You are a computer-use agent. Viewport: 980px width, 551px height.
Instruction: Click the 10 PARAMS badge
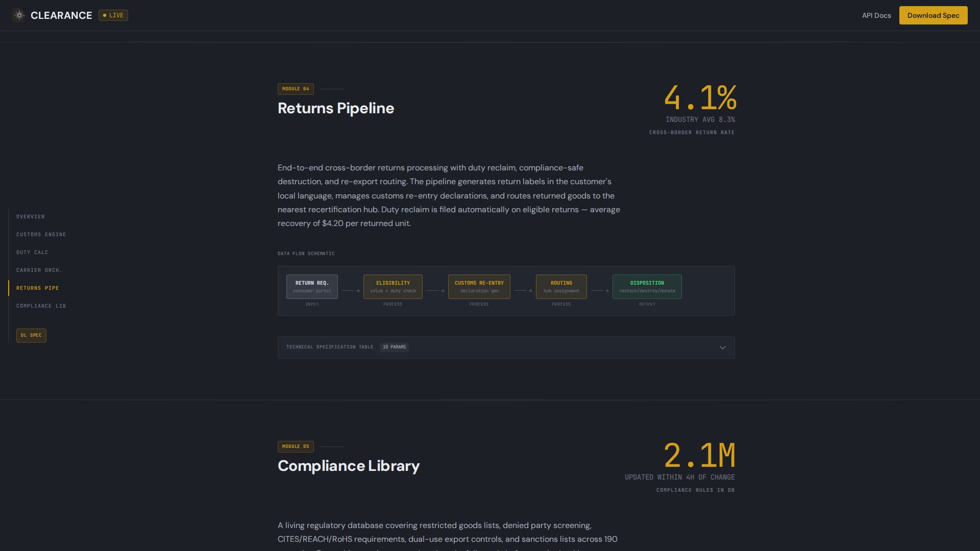coord(394,347)
